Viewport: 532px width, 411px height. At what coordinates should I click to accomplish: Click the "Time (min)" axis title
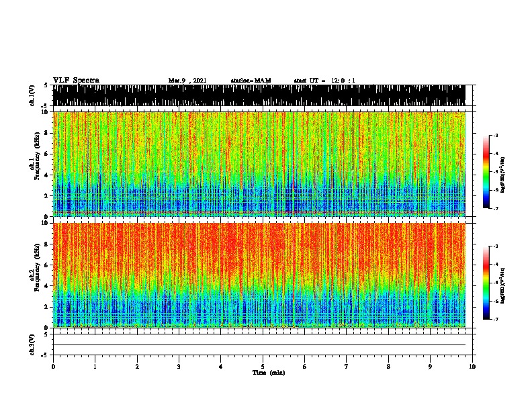pyautogui.click(x=269, y=373)
